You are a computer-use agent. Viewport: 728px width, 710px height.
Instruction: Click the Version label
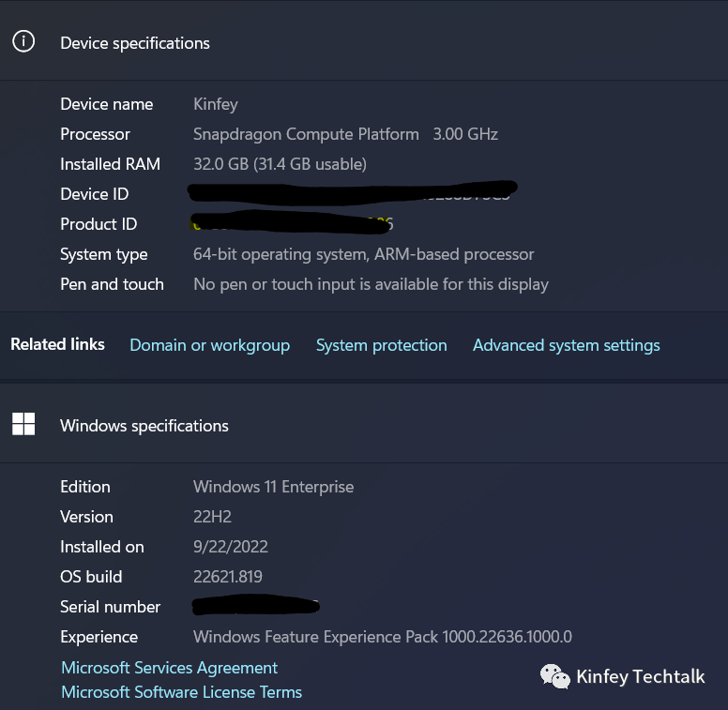point(87,517)
